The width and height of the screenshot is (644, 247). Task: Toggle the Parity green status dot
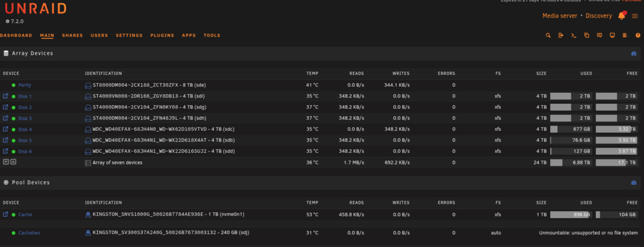[14, 85]
